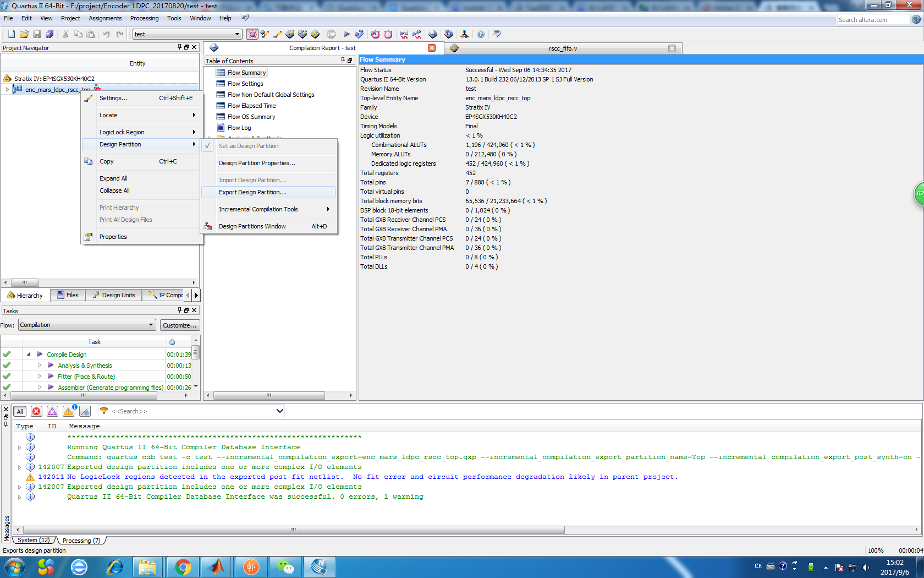
Task: Show only error messages filter
Action: 36,411
